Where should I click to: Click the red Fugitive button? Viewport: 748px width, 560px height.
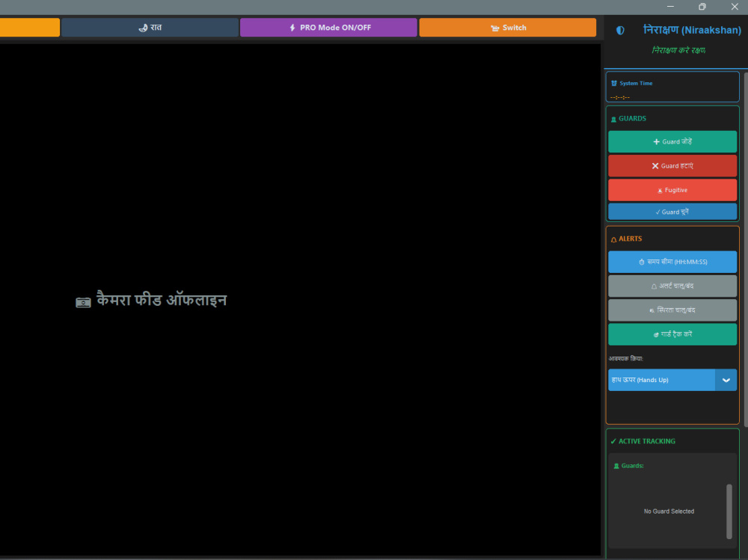(x=672, y=190)
